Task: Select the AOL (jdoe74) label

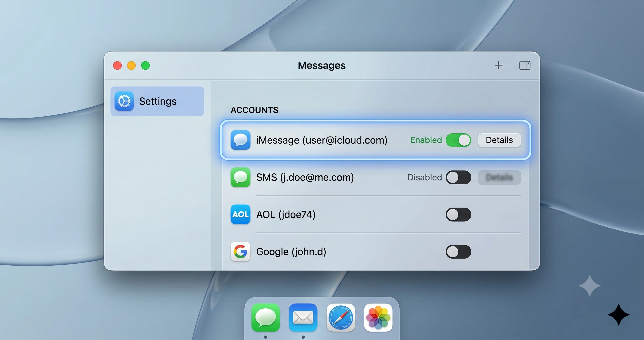Action: tap(286, 215)
